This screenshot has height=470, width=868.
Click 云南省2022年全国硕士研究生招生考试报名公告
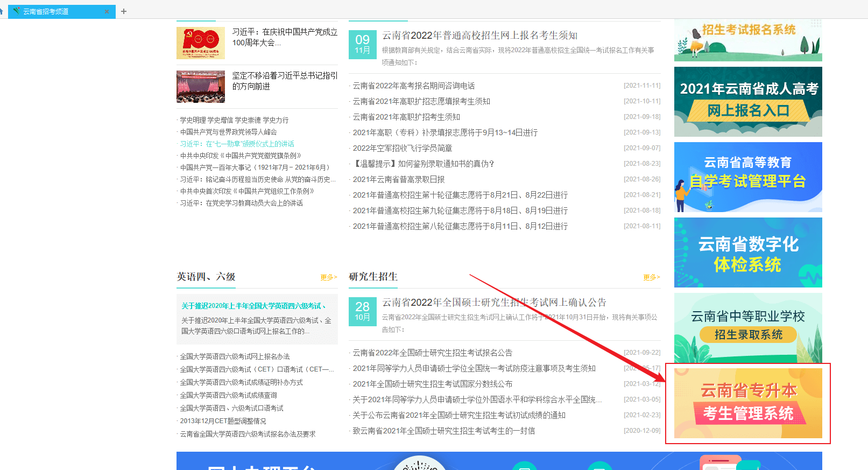click(432, 353)
